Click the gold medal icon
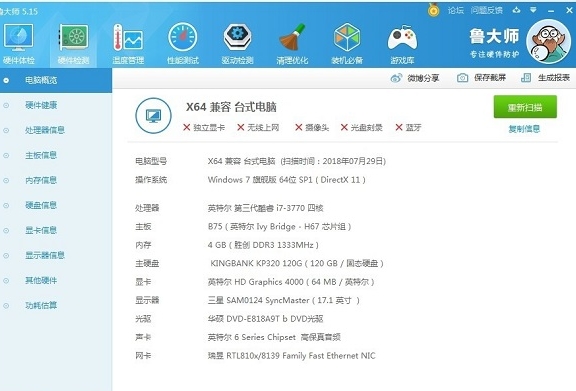 coord(433,10)
